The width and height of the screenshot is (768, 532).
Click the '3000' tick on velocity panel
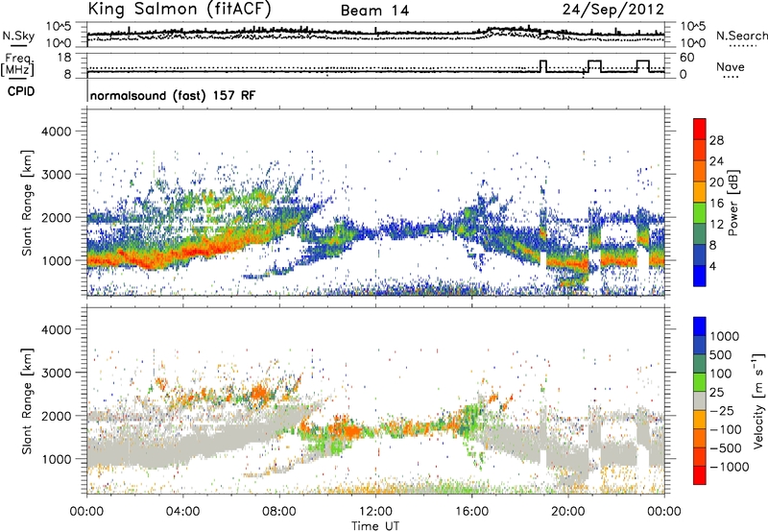point(59,374)
